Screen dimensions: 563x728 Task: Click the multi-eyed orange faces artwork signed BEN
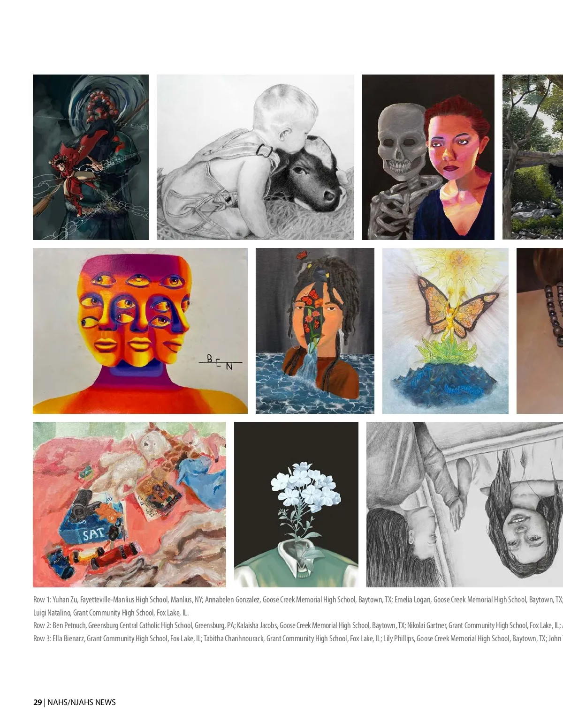(x=140, y=331)
